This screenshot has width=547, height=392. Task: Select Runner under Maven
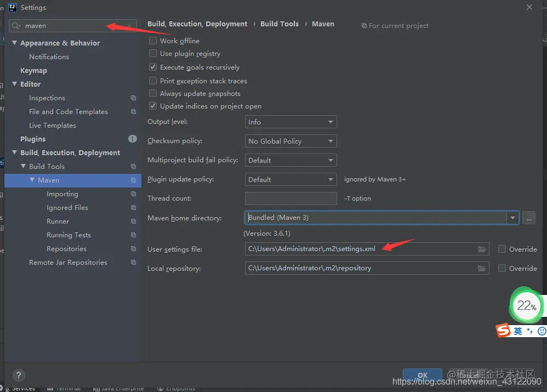coord(58,221)
